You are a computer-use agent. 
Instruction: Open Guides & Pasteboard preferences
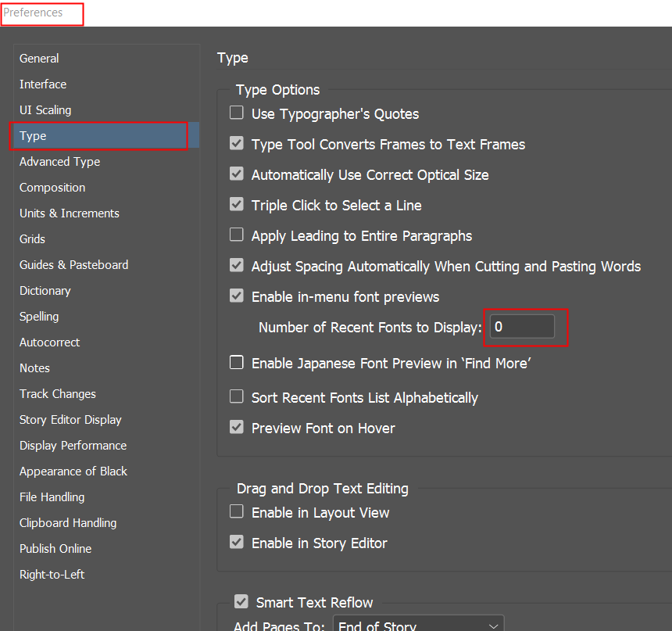click(73, 265)
